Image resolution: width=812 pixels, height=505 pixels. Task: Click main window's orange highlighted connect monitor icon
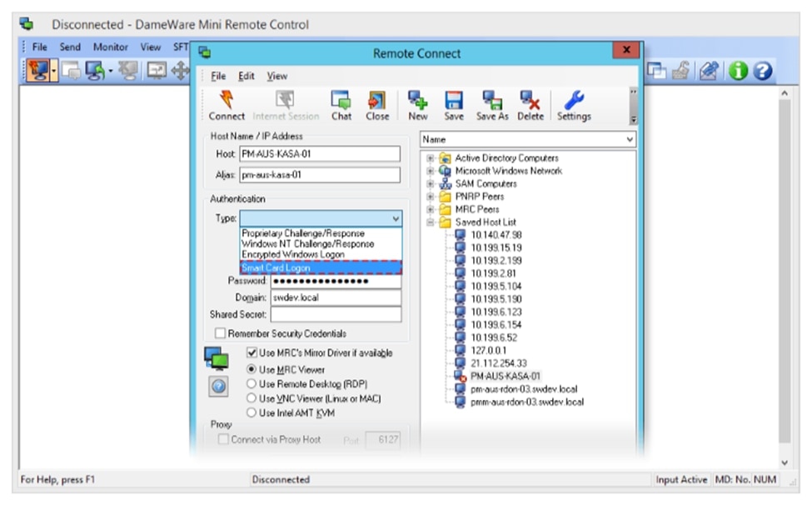point(38,71)
